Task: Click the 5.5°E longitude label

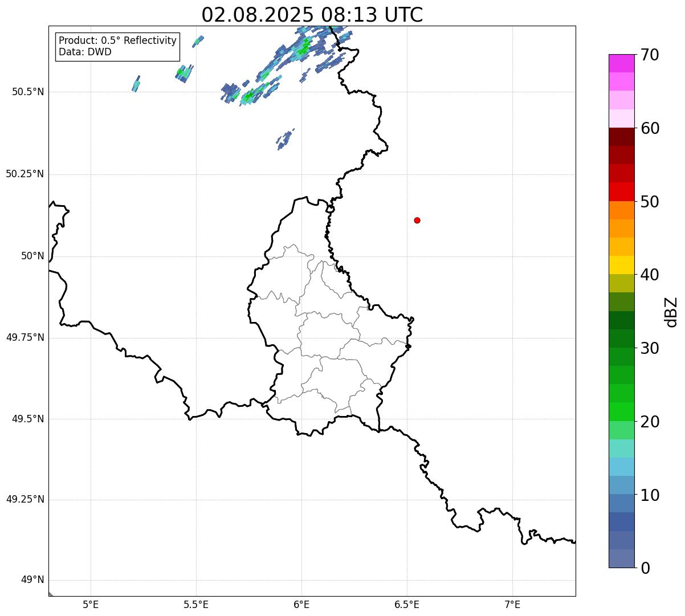Action: tap(197, 604)
